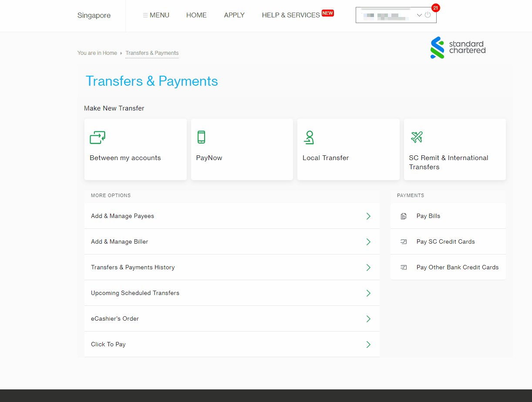Click the logout power icon
Viewport: 532px width, 402px height.
pyautogui.click(x=428, y=15)
